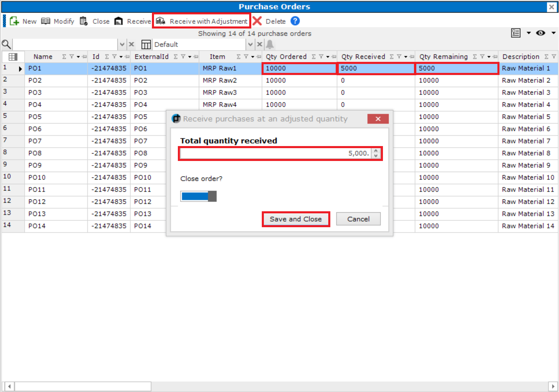Click the Description column sum icon
559x392 pixels.
point(547,56)
